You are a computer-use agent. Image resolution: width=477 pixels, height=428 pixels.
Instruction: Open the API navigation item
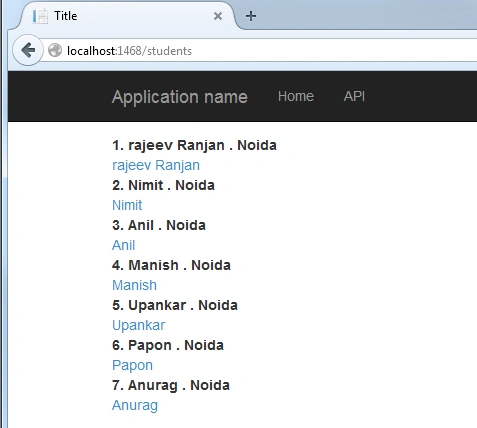click(354, 96)
